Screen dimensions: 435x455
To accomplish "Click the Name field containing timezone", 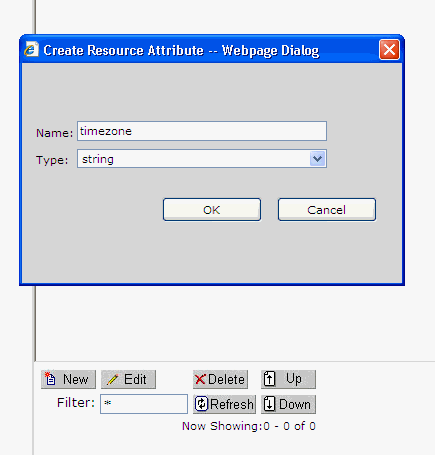I will (x=202, y=131).
